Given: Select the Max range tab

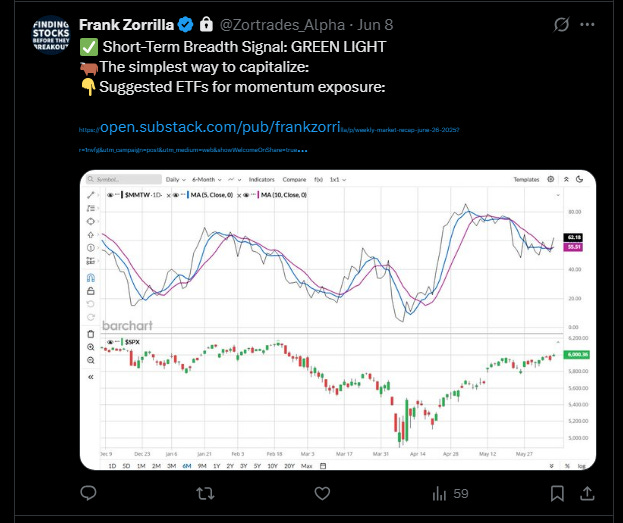Looking at the screenshot, I should pyautogui.click(x=306, y=466).
